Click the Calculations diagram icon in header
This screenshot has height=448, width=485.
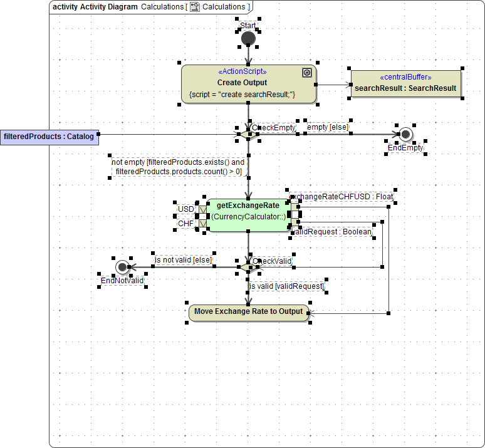click(194, 7)
